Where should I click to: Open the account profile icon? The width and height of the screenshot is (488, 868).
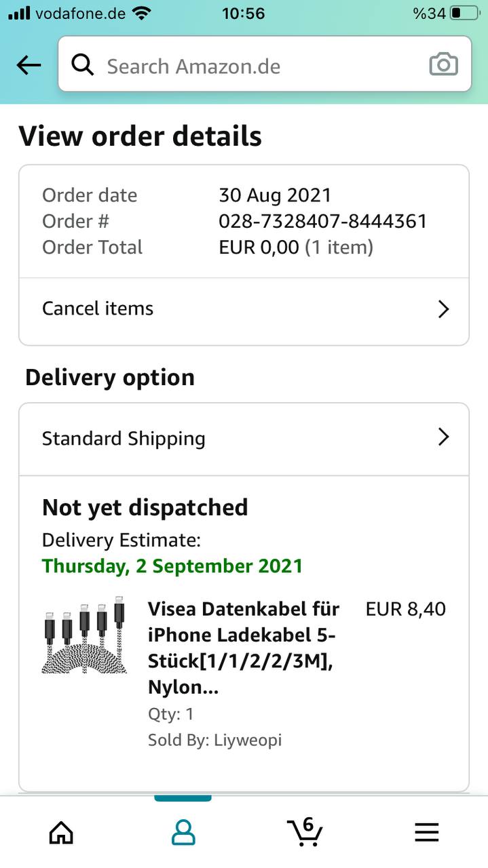point(183,832)
